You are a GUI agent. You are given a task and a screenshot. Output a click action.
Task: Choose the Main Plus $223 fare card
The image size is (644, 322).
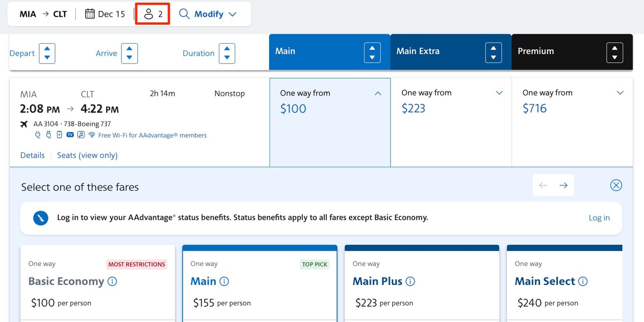point(422,283)
